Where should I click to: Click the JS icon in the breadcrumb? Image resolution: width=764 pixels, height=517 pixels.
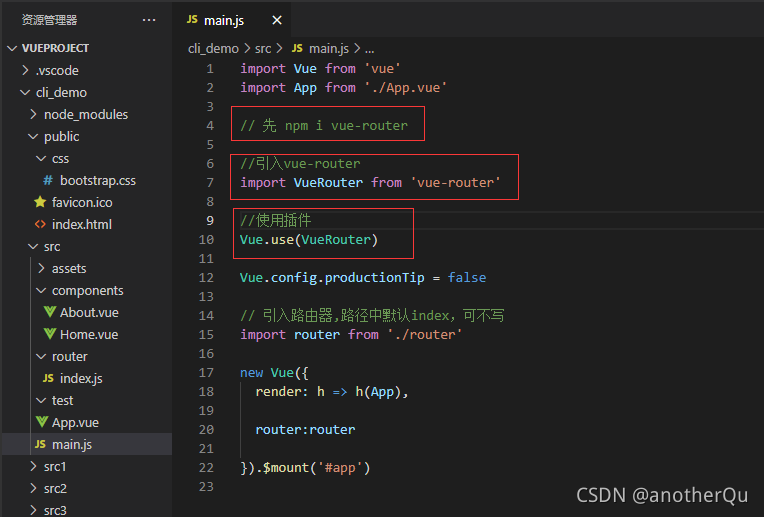click(x=297, y=48)
